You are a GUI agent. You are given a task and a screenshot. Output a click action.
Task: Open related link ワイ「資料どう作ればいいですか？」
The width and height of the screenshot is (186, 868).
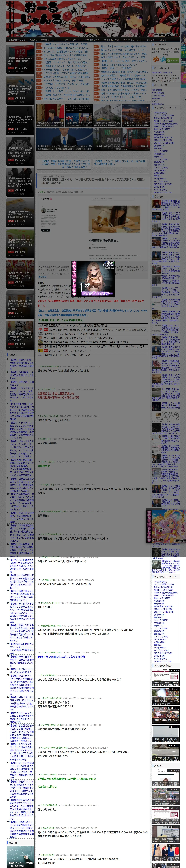(x=79, y=338)
